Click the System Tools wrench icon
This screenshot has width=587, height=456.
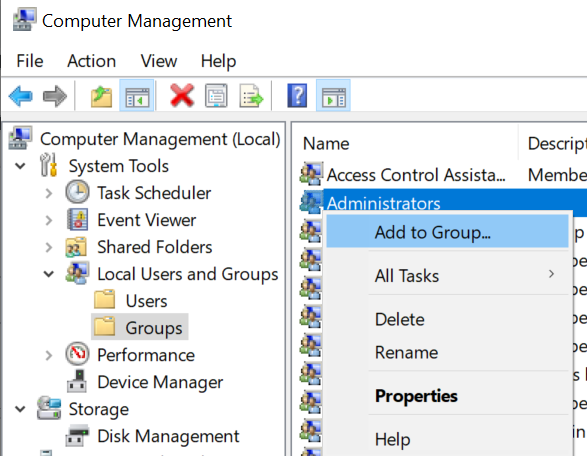coord(49,165)
